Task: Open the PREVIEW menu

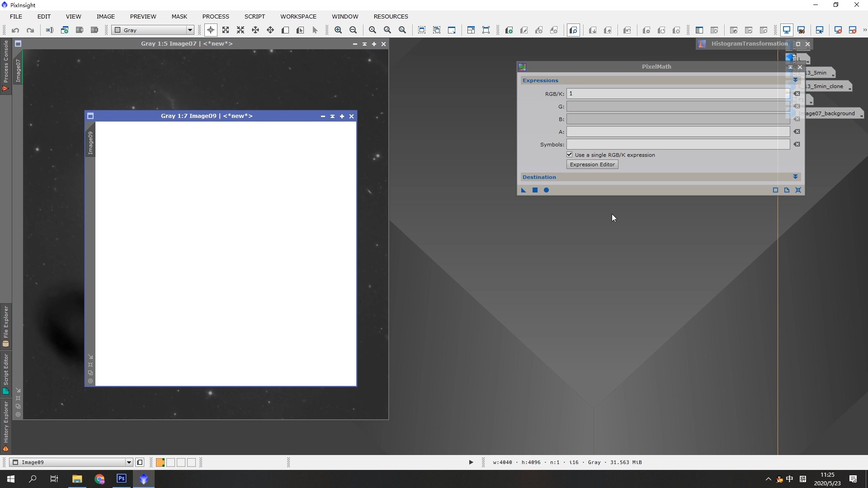Action: (143, 16)
